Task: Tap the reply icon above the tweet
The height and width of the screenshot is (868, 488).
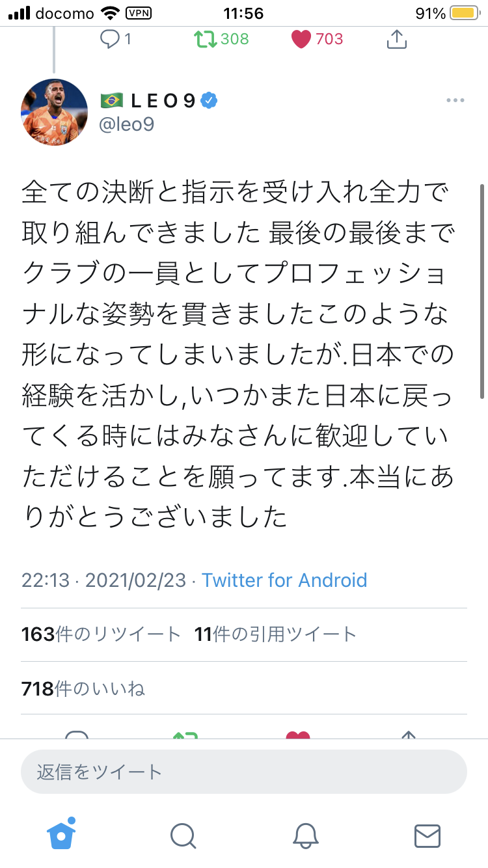Action: tap(109, 39)
